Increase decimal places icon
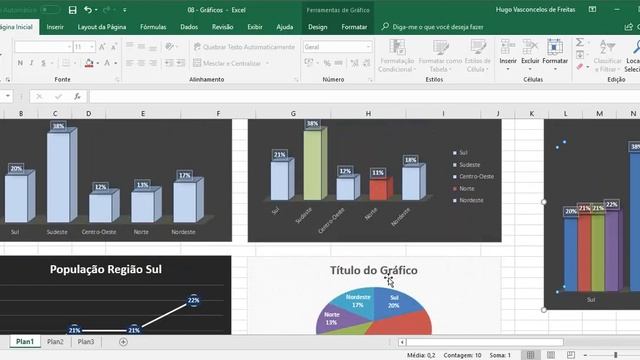 point(354,63)
